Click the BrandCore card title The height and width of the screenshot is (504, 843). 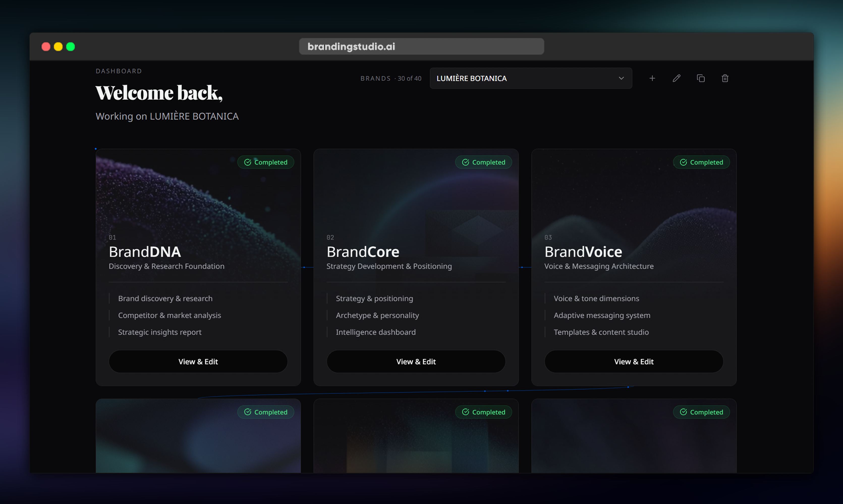pyautogui.click(x=363, y=252)
